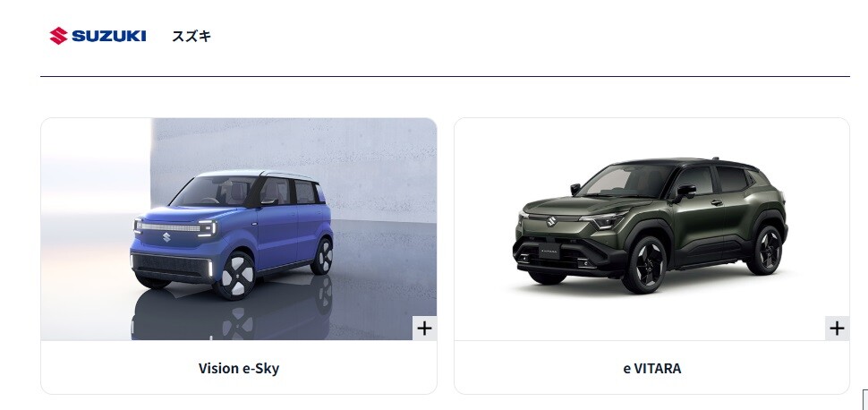Expand the Vision e-Sky card with plus icon
Viewport: 868px width, 410px height.
(x=424, y=329)
